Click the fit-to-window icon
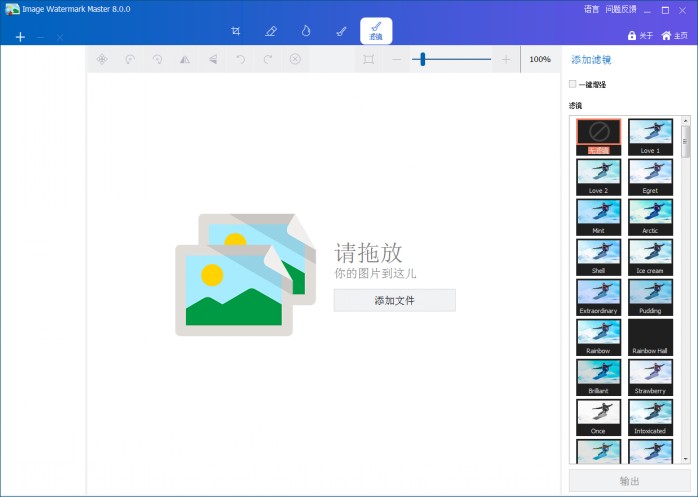 click(x=369, y=60)
